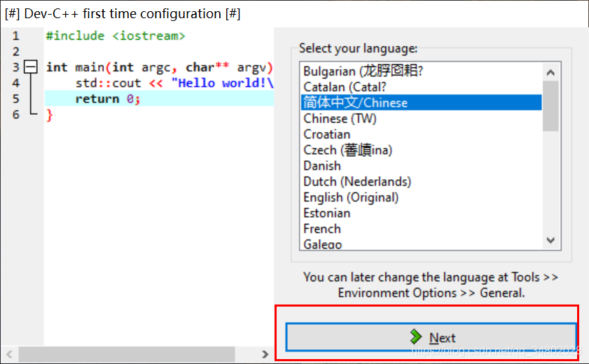Click code preview scroll left arrow

(x=9, y=354)
